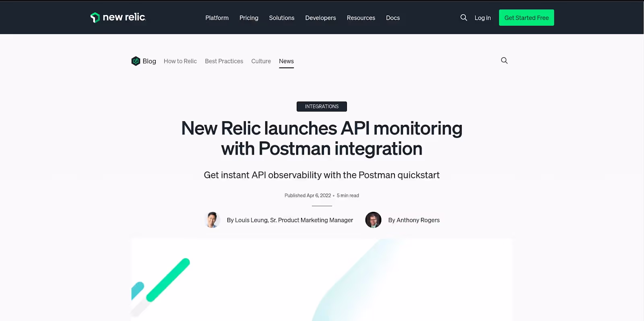644x321 pixels.
Task: Click the INTEGRATIONS category tag
Action: coord(322,106)
